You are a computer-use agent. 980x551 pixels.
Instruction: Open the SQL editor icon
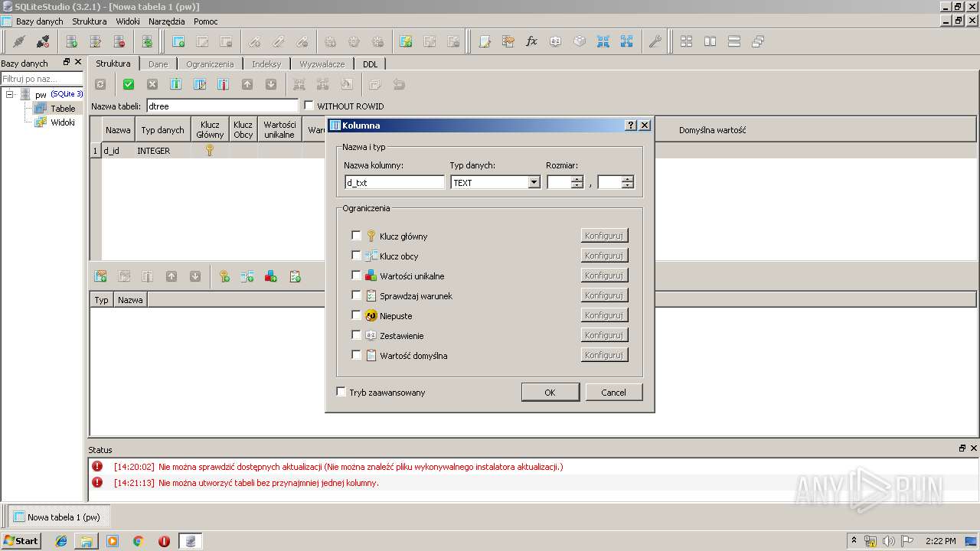point(485,41)
